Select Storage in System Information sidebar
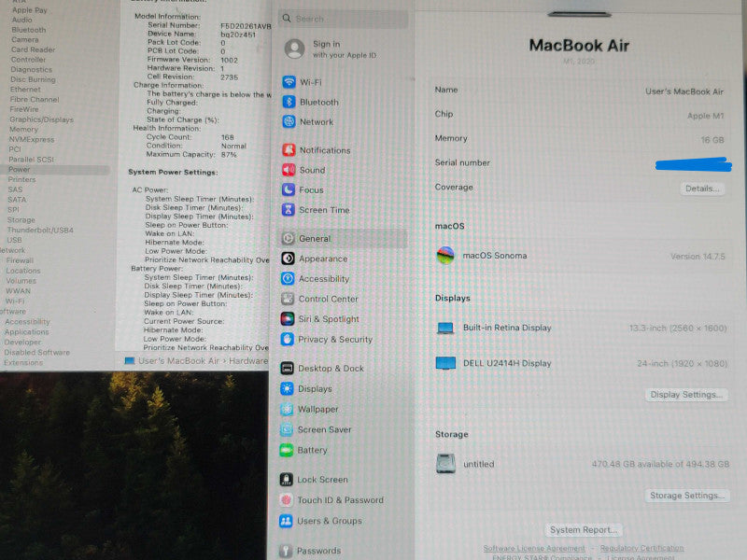 click(21, 220)
